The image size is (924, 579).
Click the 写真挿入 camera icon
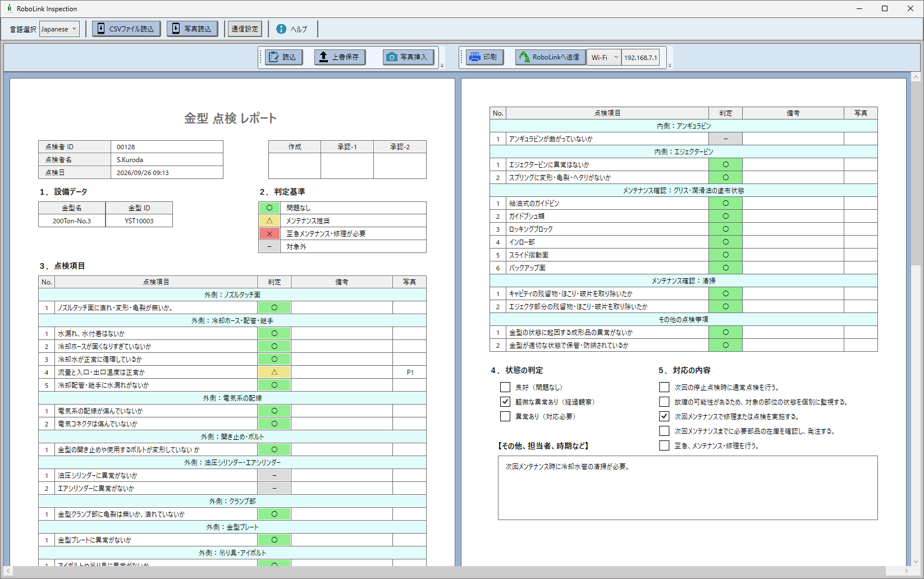[392, 57]
